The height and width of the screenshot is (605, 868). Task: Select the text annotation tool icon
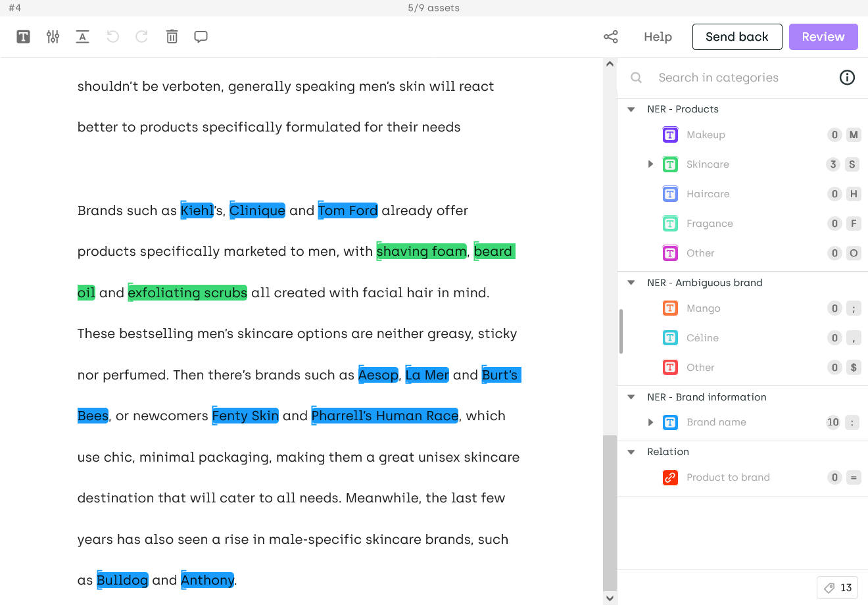point(23,37)
